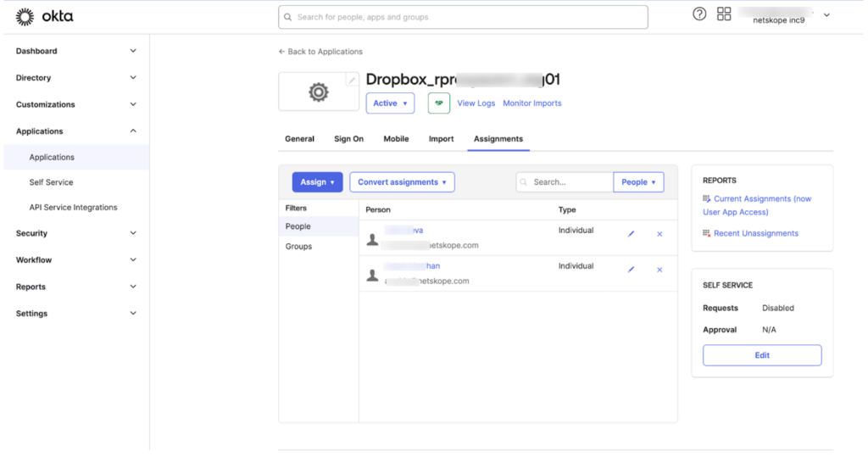This screenshot has width=868, height=457.
Task: Switch to the Import tab
Action: click(441, 138)
